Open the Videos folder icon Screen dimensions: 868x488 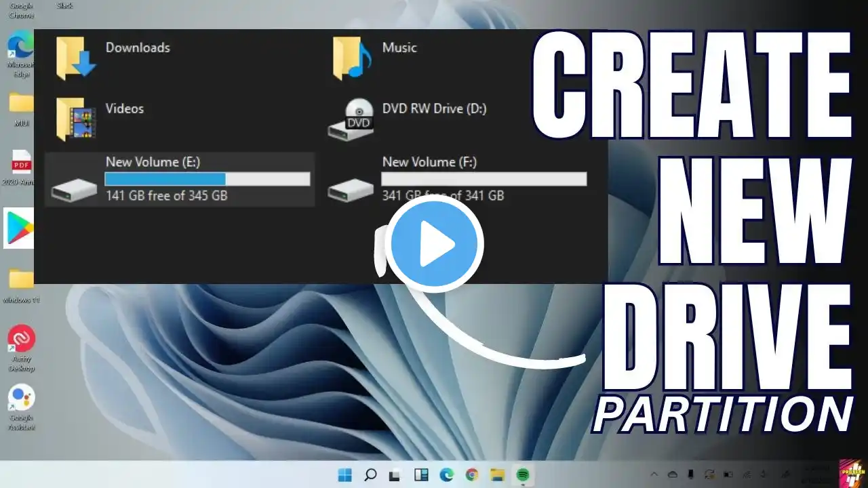click(75, 119)
